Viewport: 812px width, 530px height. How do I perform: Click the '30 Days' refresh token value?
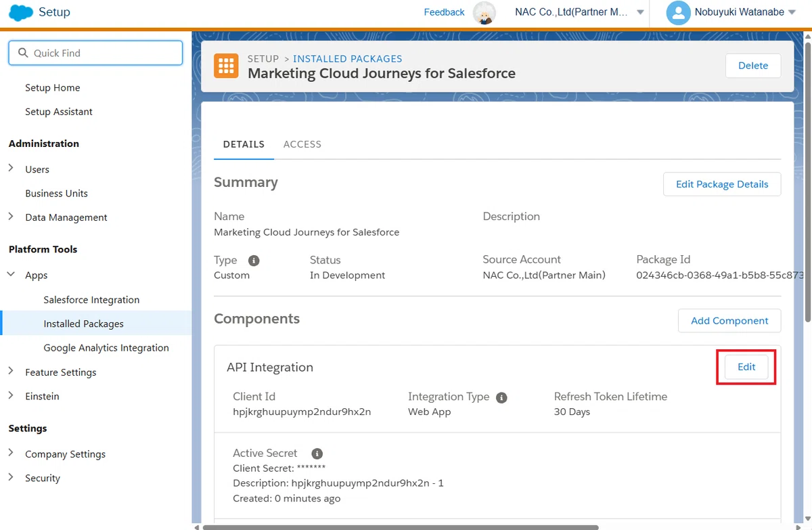[x=572, y=412]
